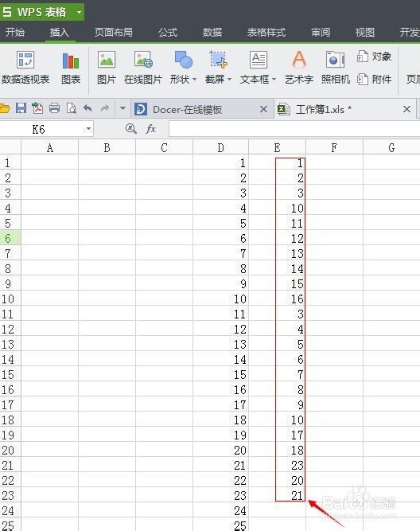Click cell E21 containing 23
The height and width of the screenshot is (531, 420).
coord(277,465)
